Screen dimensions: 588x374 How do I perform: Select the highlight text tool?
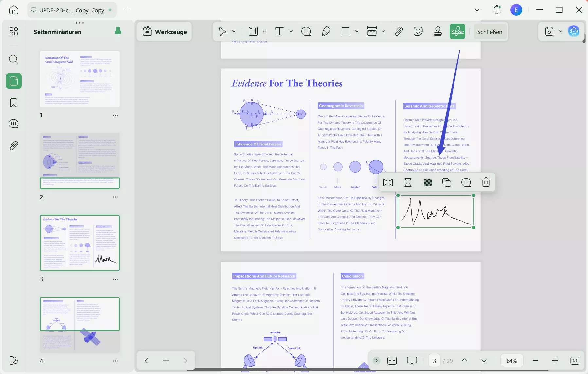click(253, 31)
